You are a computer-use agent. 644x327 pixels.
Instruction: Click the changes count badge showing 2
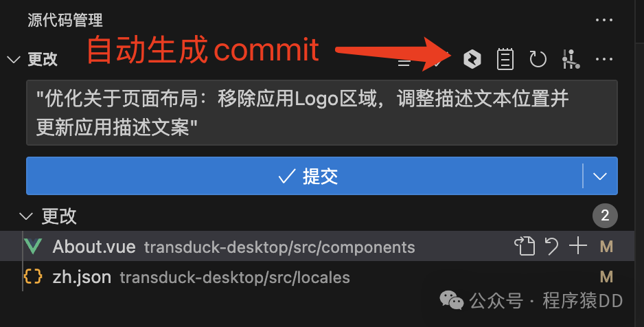[605, 215]
